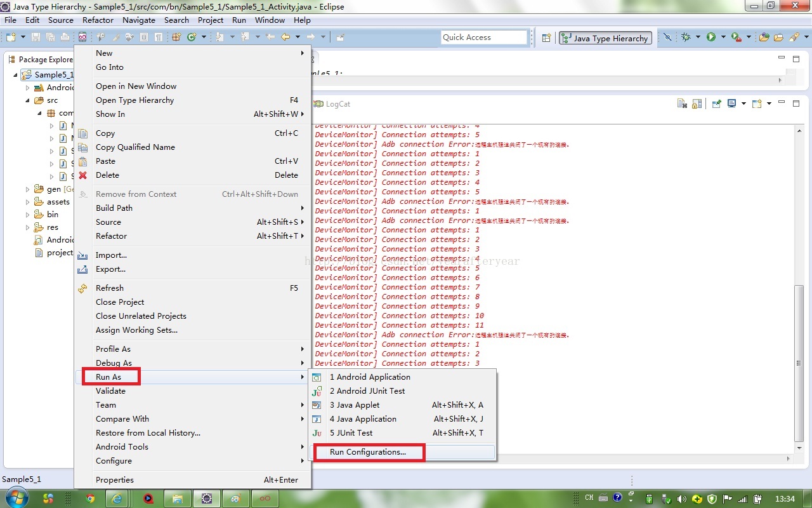Click the console horizontal scrollbar right arrow
Viewport: 812px width, 508px height.
click(x=789, y=458)
